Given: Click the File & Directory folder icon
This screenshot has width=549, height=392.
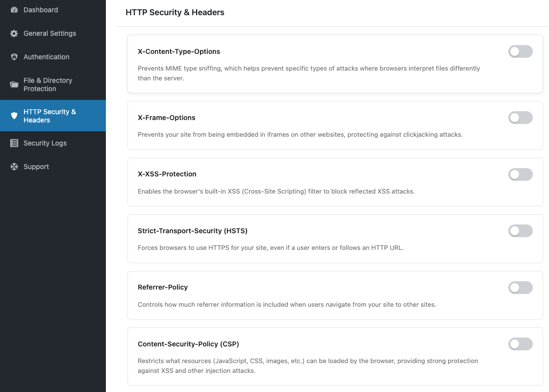Looking at the screenshot, I should tap(14, 84).
